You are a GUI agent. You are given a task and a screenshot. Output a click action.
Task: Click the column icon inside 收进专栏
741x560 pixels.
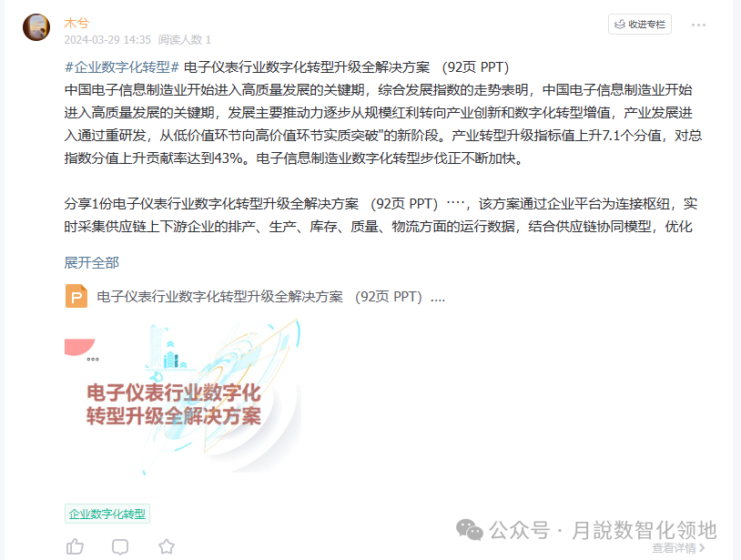620,25
